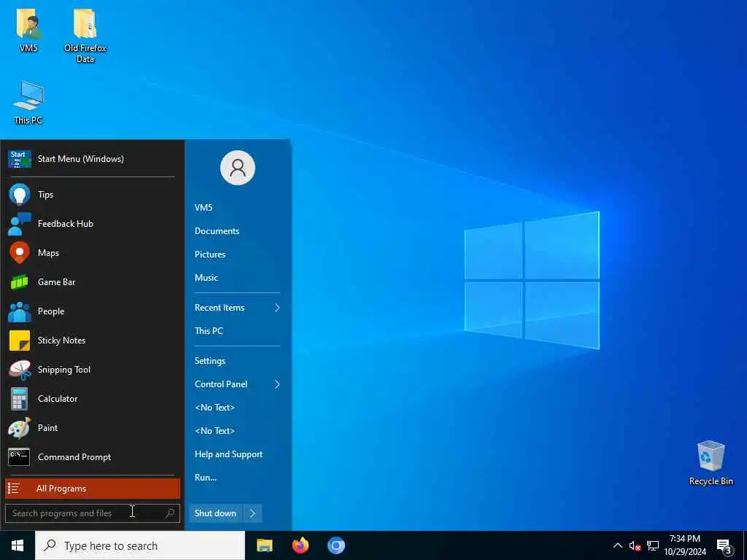Open the notification center icon

click(724, 545)
